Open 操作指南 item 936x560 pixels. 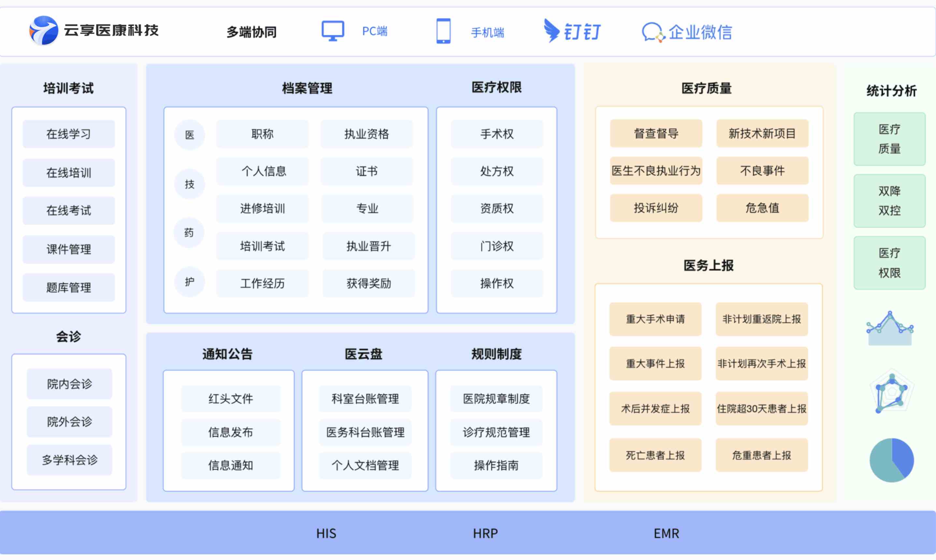click(x=496, y=465)
